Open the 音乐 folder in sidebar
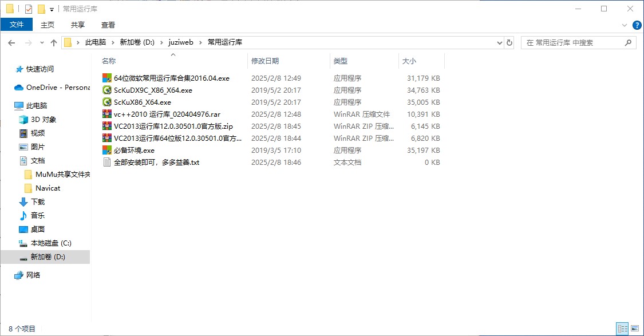Viewport: 644px width, 336px height. [32, 215]
